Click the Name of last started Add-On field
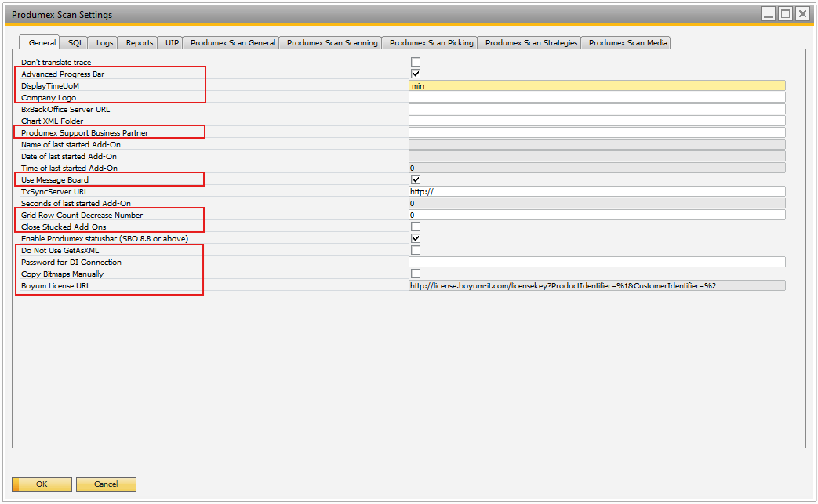This screenshot has width=818, height=504. 597,144
